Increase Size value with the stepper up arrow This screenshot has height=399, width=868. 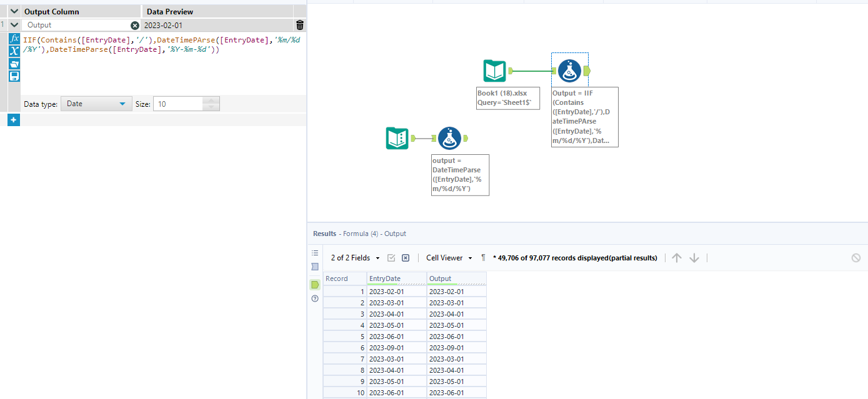[x=211, y=101]
